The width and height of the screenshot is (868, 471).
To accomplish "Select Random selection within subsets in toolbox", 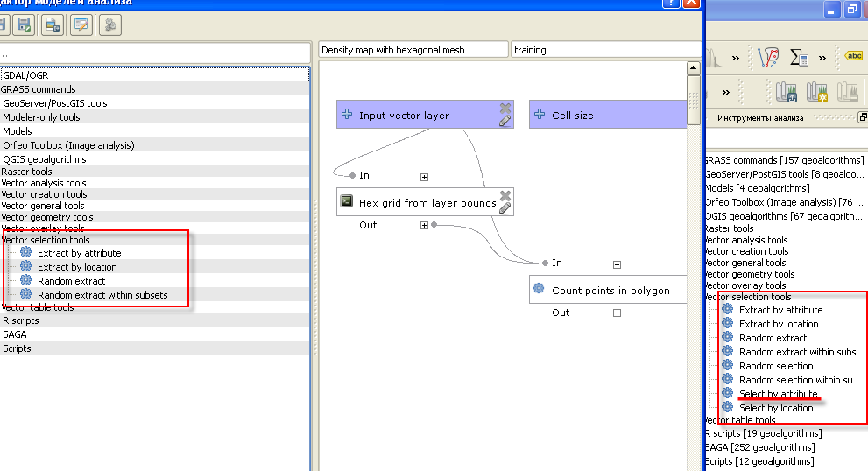I will [800, 380].
